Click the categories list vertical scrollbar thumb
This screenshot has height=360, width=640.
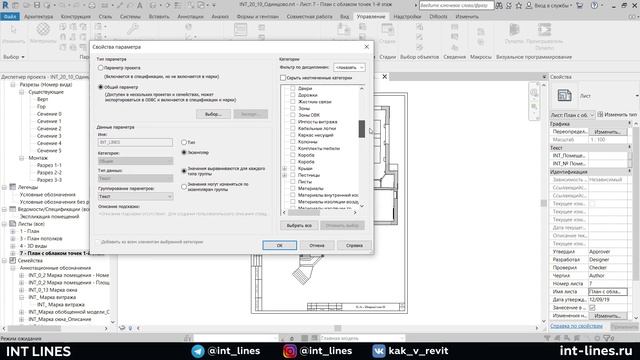pos(362,129)
